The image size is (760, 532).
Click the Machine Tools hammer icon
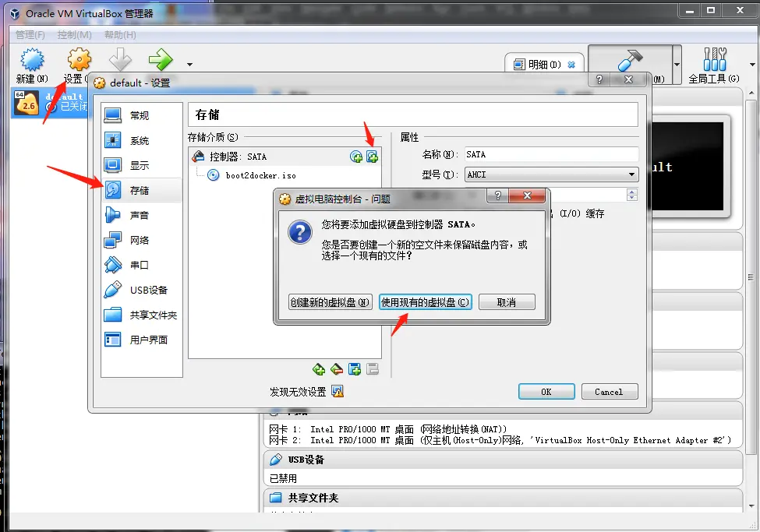click(x=630, y=60)
